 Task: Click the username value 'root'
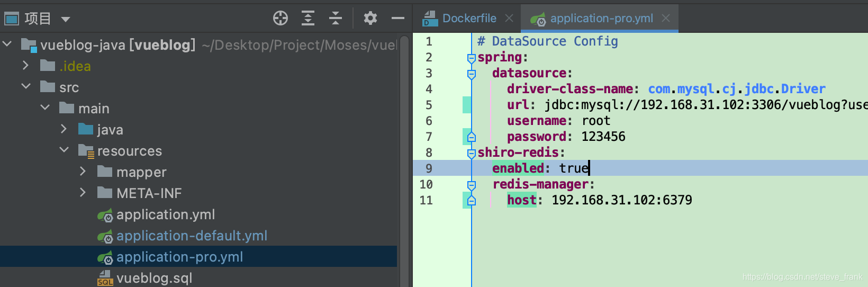coord(596,121)
